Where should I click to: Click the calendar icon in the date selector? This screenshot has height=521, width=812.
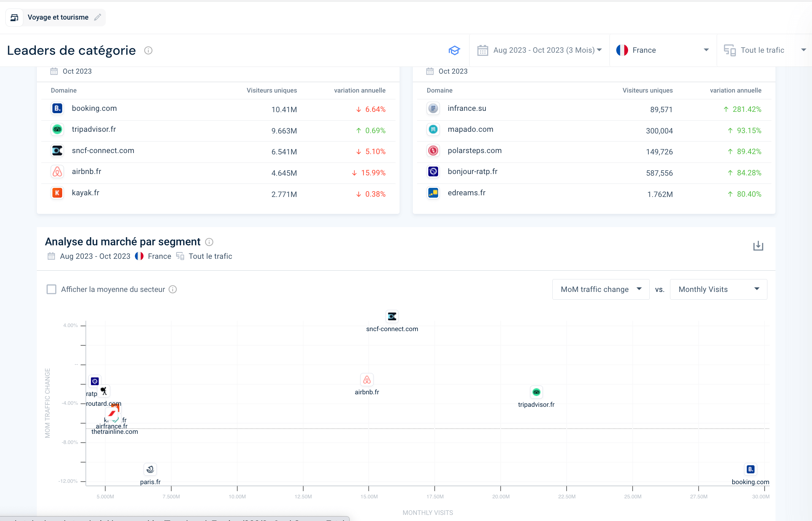point(483,50)
